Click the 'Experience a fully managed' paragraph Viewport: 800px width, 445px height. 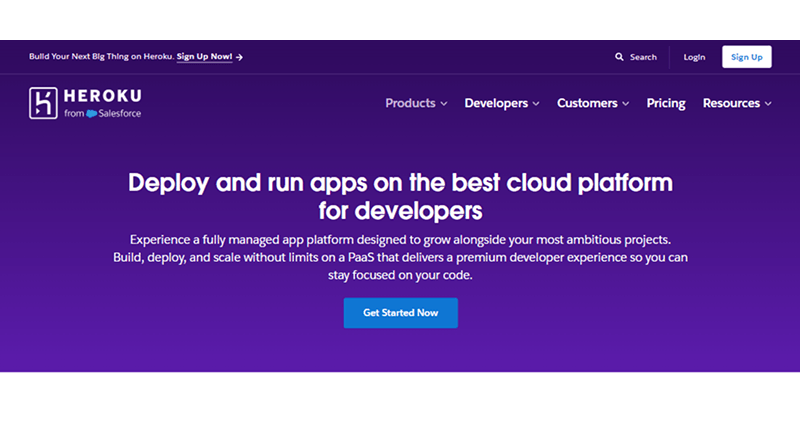click(x=401, y=257)
